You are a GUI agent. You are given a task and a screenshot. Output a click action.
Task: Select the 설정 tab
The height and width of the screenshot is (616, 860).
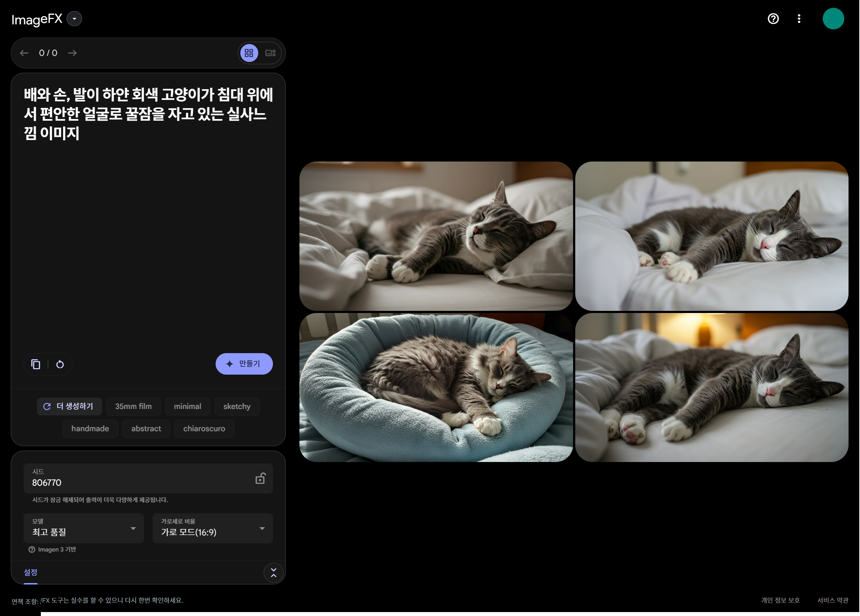[x=31, y=572]
